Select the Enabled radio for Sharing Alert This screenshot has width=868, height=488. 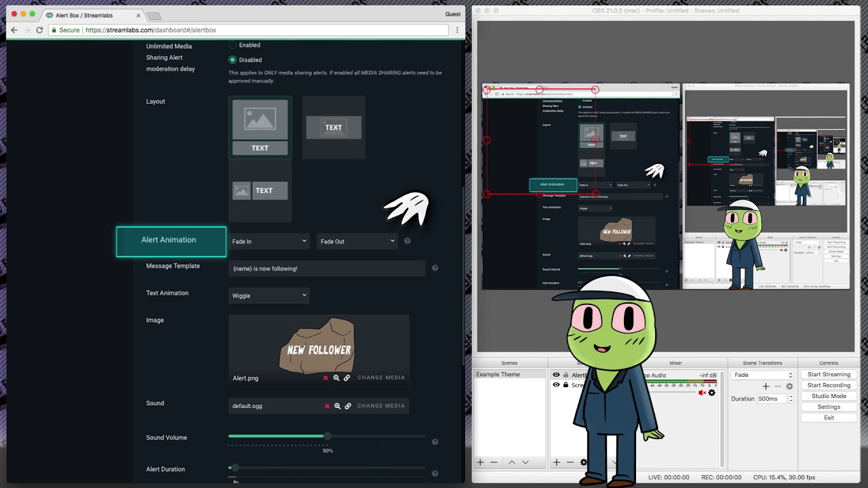tap(233, 45)
